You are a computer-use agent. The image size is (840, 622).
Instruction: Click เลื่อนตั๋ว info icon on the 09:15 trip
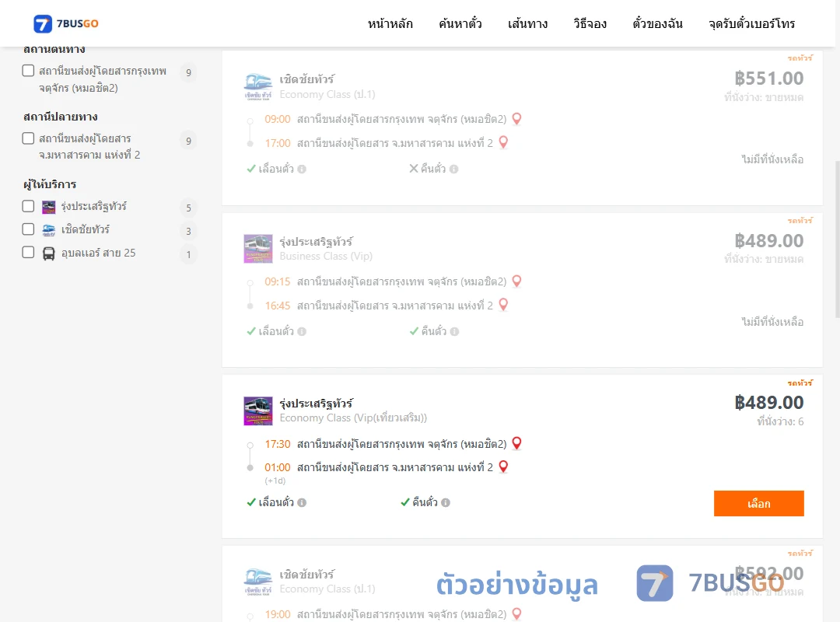coord(302,332)
